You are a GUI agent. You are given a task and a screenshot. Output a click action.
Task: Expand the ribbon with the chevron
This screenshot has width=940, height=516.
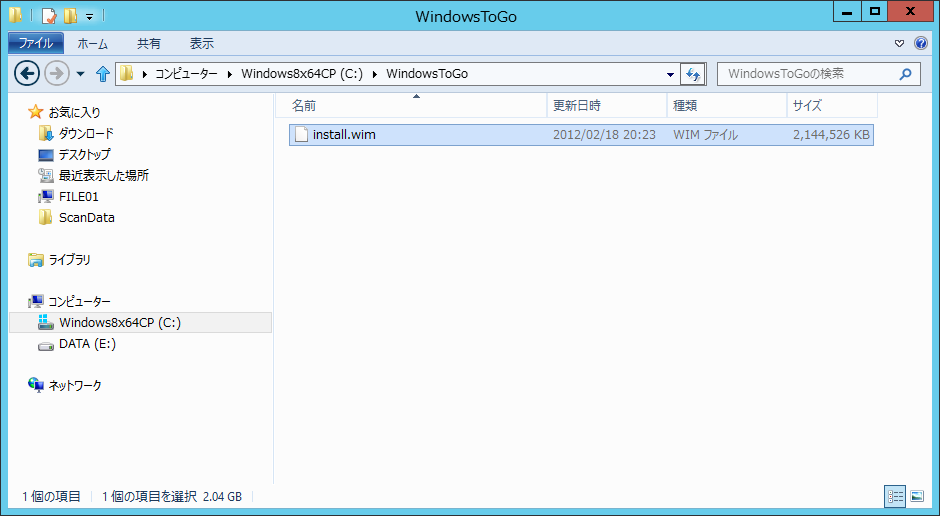[x=899, y=43]
